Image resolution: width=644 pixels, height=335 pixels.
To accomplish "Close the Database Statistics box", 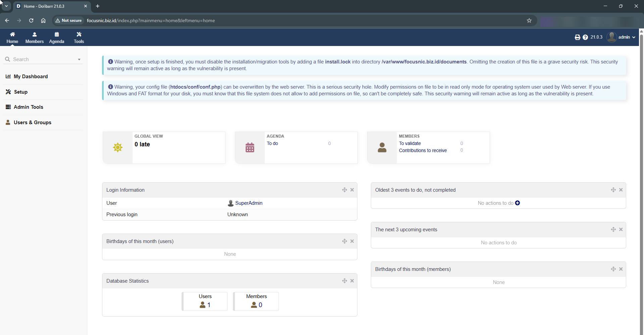I will [x=352, y=281].
